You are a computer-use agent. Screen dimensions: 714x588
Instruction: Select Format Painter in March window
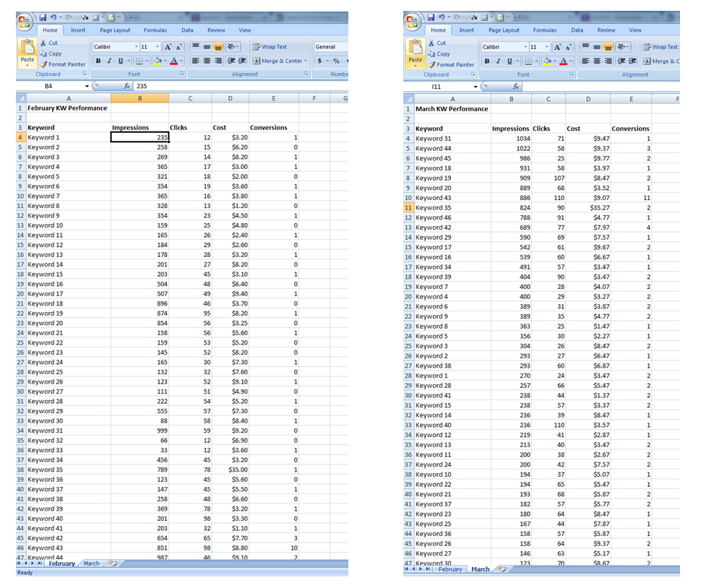coord(451,64)
